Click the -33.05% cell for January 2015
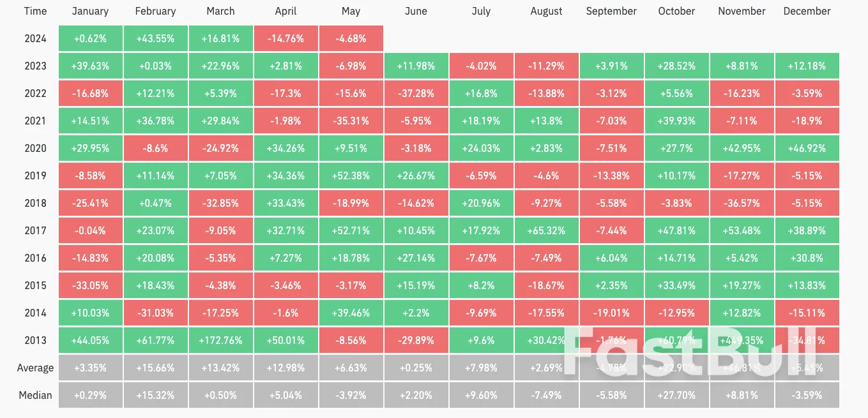Image resolution: width=868 pixels, height=418 pixels. pos(90,286)
